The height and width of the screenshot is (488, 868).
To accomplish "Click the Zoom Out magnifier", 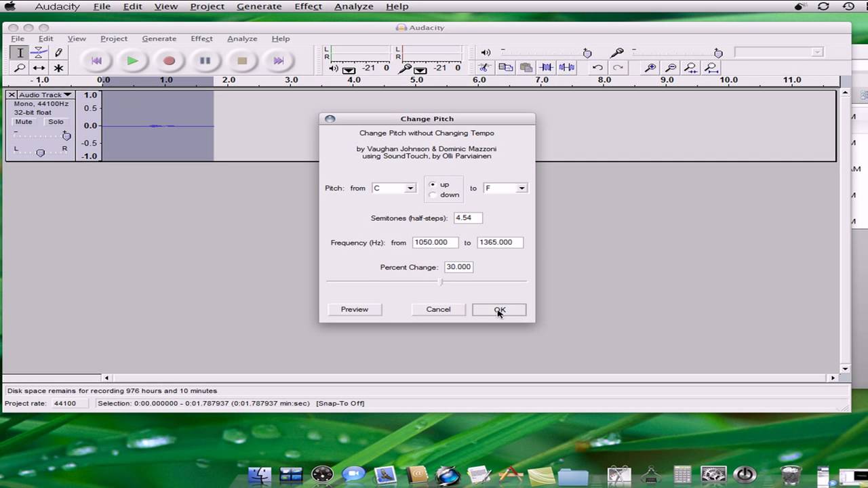I will (670, 67).
